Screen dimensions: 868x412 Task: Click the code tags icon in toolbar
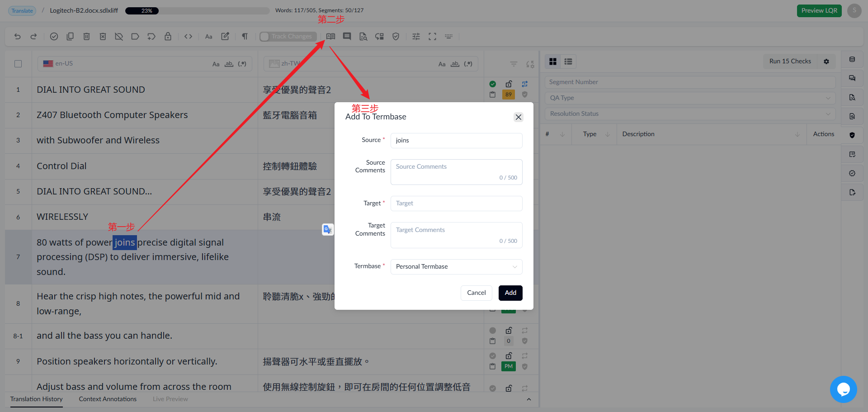pyautogui.click(x=189, y=37)
